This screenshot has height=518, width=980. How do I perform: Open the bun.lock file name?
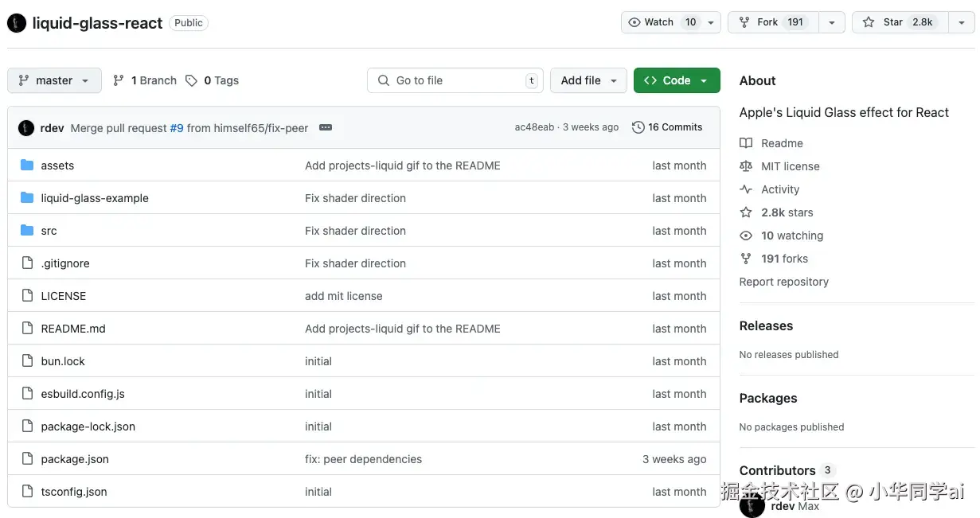(x=63, y=361)
